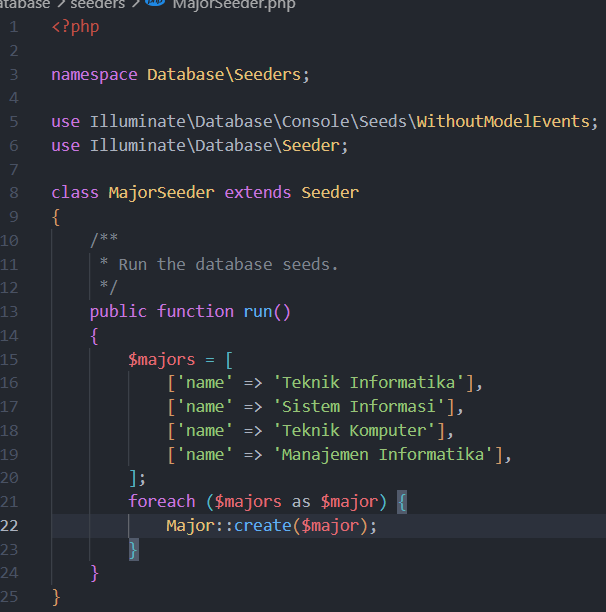Click $major loop variable on line 21
Image resolution: width=606 pixels, height=612 pixels.
tap(349, 502)
